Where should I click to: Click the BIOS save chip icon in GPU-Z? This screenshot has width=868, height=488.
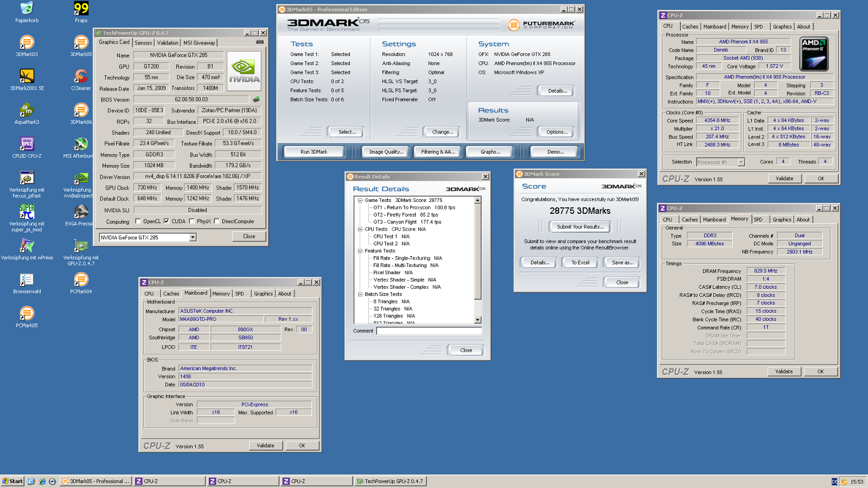(256, 99)
